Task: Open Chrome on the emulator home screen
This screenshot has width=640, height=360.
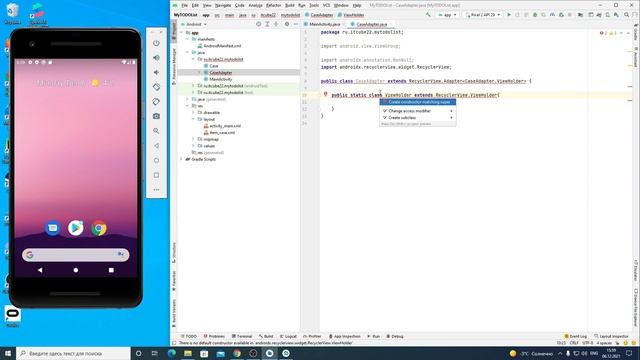Action: 99,228
